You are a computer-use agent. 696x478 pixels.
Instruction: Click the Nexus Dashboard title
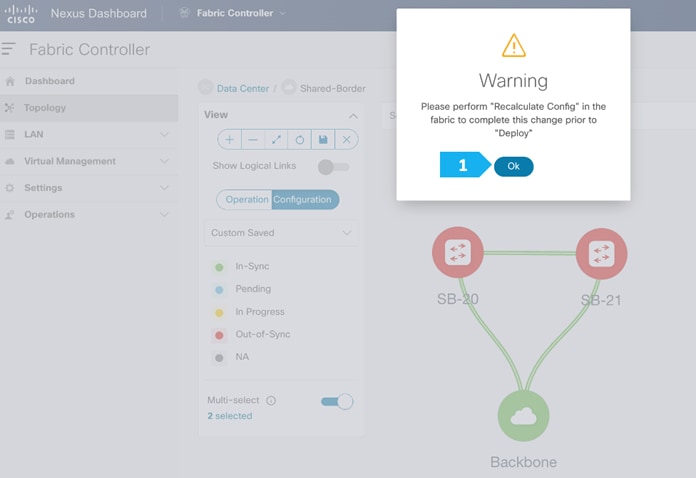(99, 13)
